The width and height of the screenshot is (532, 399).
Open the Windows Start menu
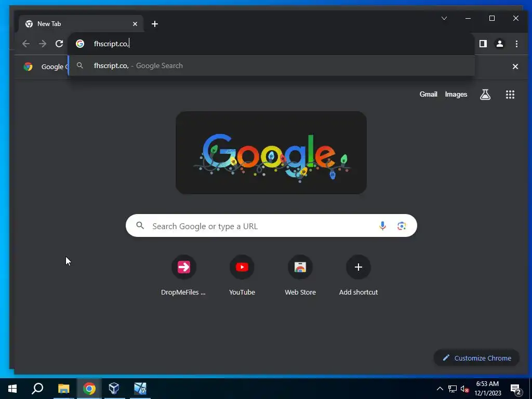point(12,389)
